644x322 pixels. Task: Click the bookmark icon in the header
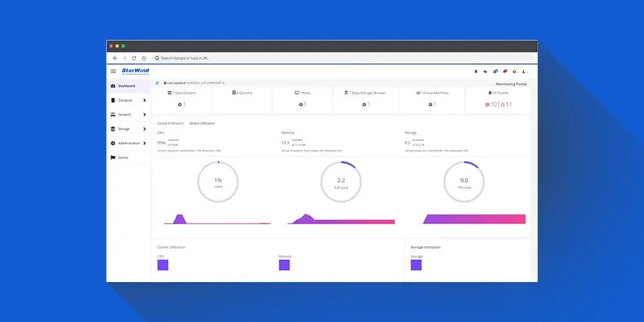click(476, 71)
